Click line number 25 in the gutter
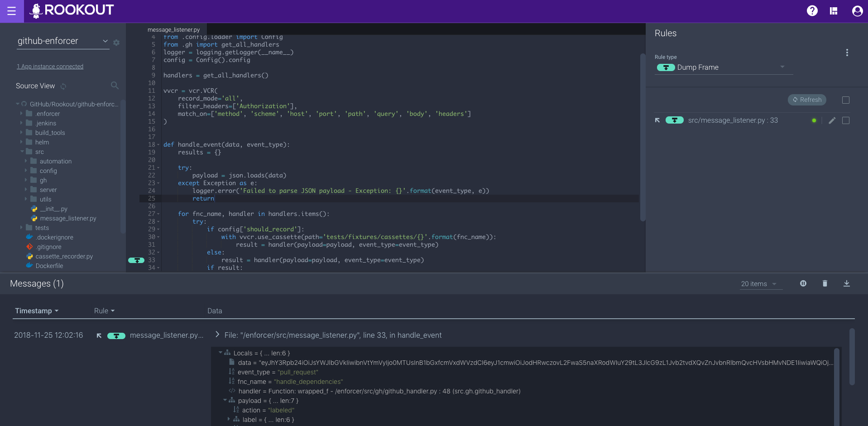This screenshot has height=426, width=868. [152, 198]
